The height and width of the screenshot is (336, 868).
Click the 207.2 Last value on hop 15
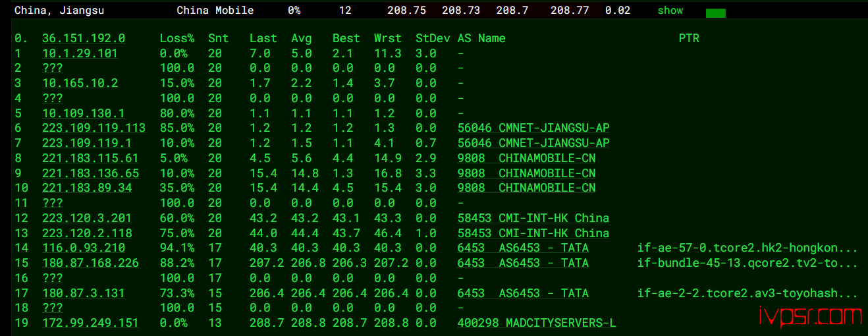point(267,263)
